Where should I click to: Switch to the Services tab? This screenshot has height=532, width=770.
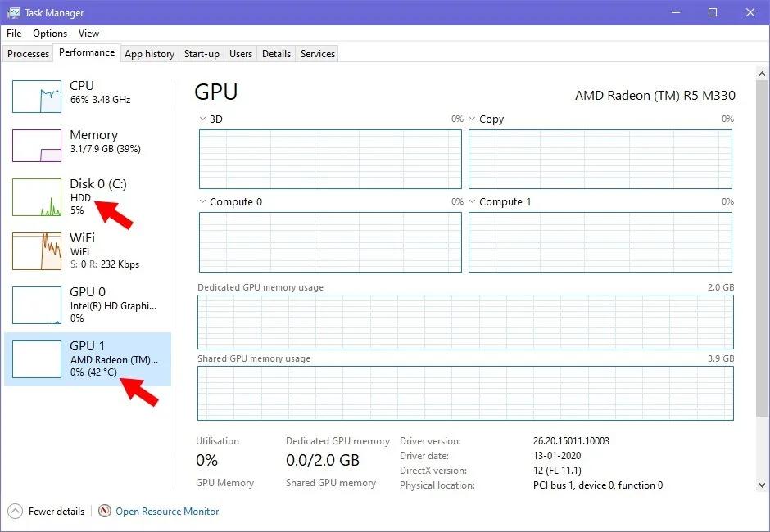[317, 53]
